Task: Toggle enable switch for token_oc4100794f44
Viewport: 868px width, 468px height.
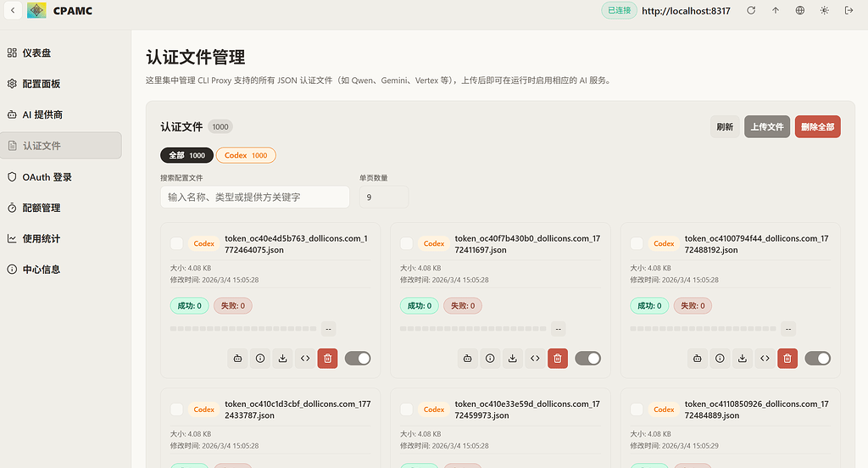Action: (818, 359)
